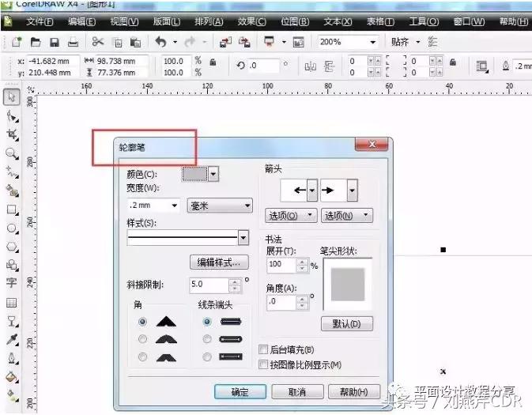The image size is (532, 415).
Task: Select the Shape edit tool
Action: click(x=12, y=117)
